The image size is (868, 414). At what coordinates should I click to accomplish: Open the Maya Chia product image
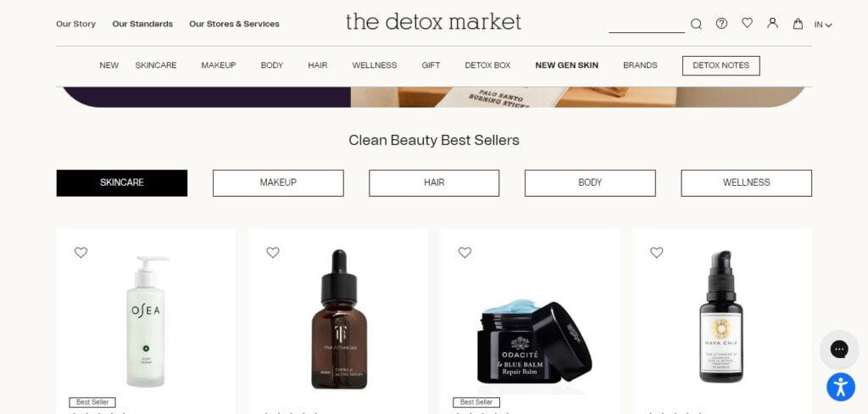tap(721, 317)
